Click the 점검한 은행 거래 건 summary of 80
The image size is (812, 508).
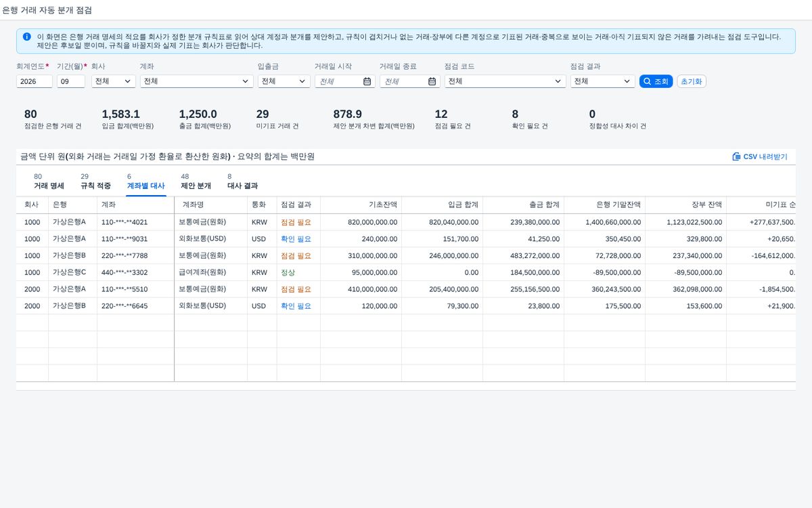click(53, 119)
